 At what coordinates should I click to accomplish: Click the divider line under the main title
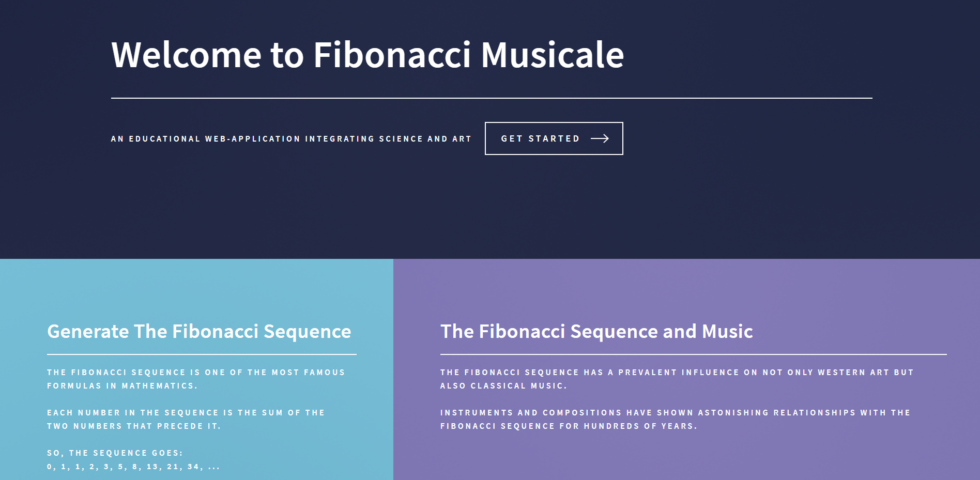point(491,96)
